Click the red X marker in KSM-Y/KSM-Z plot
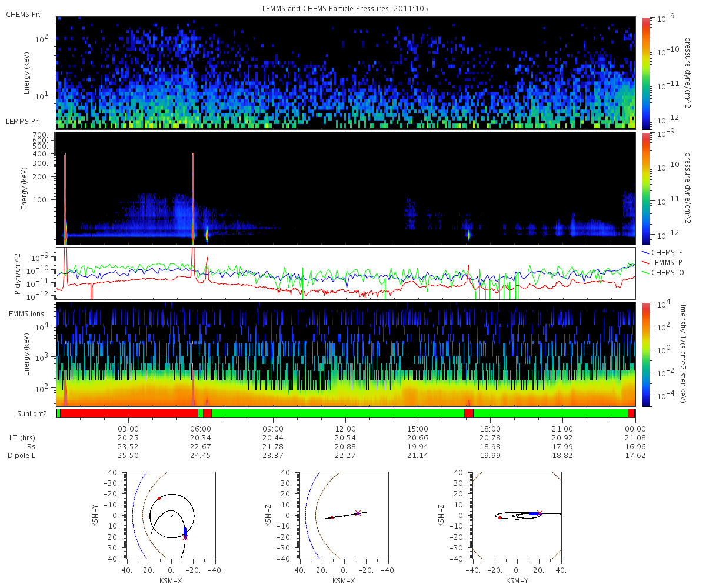 pos(540,513)
